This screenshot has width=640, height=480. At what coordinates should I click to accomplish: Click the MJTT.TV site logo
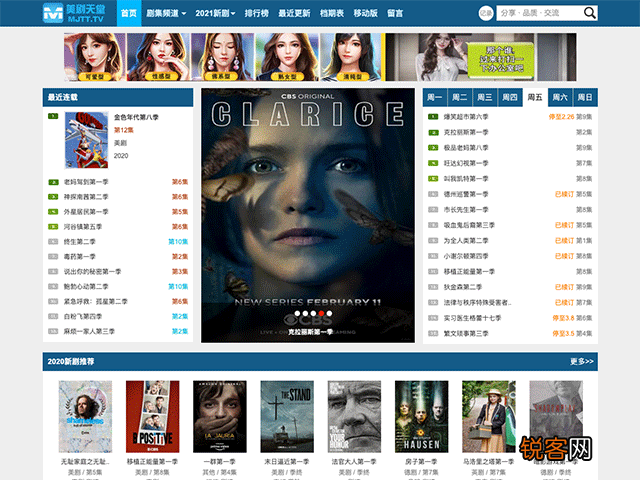74,13
